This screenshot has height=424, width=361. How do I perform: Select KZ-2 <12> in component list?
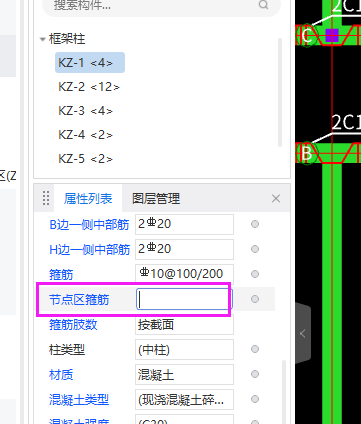(x=89, y=87)
